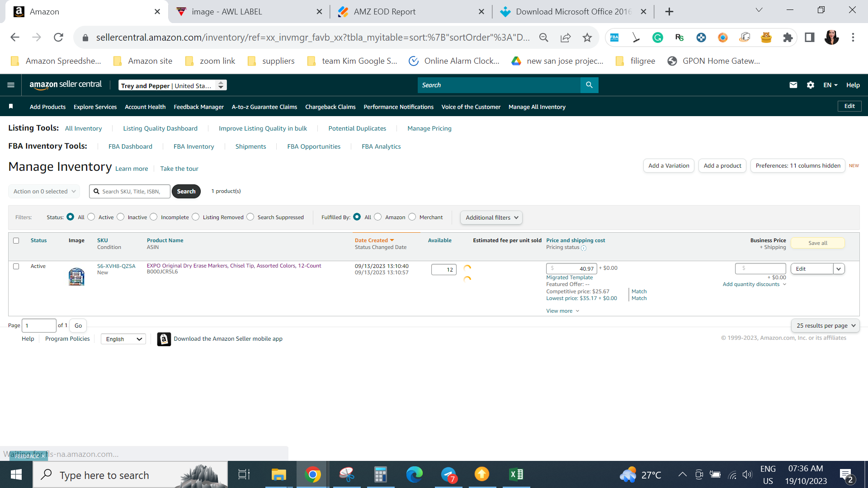
Task: Tick the select-all checkbox in table header
Action: tap(16, 240)
